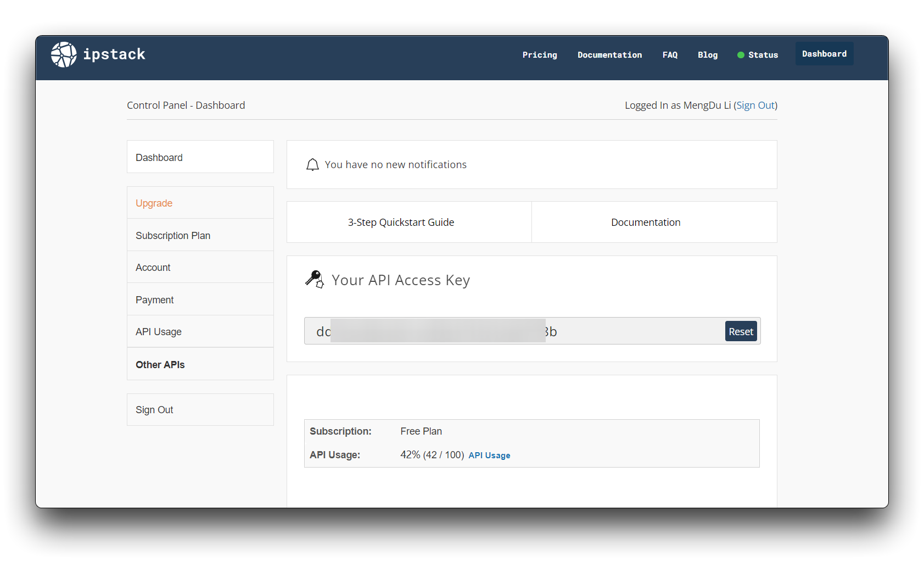Click the 'Subscription:' label
Screen dimensions: 924x561
tap(340, 431)
